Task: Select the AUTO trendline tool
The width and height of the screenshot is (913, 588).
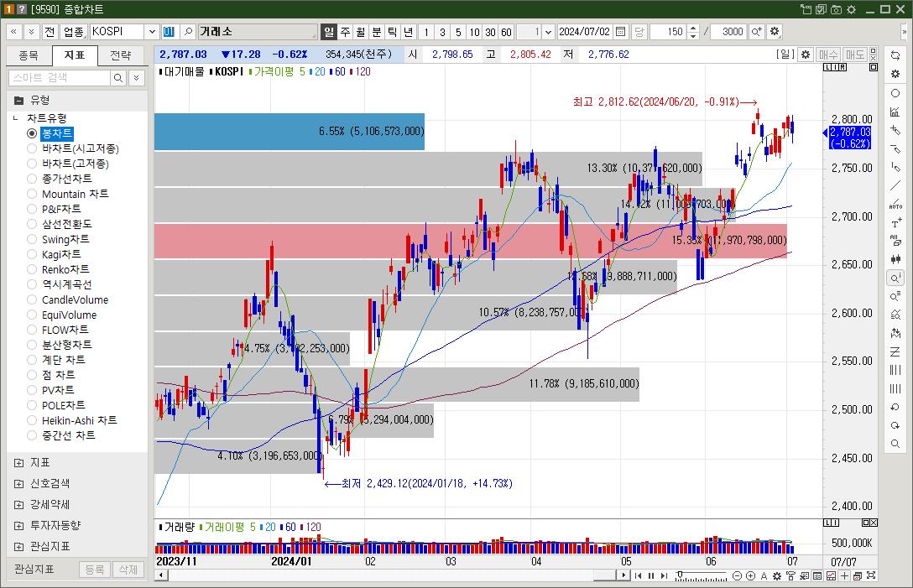Action: (x=895, y=204)
